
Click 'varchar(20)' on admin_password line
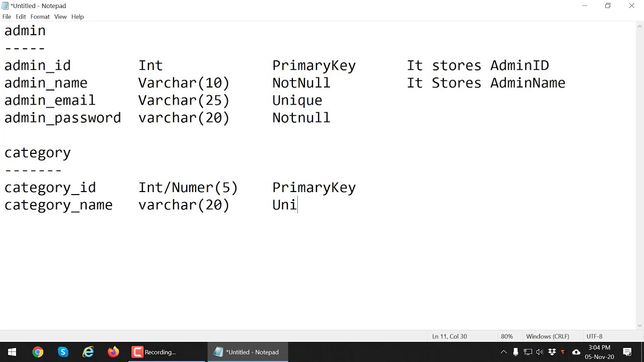pos(184,118)
